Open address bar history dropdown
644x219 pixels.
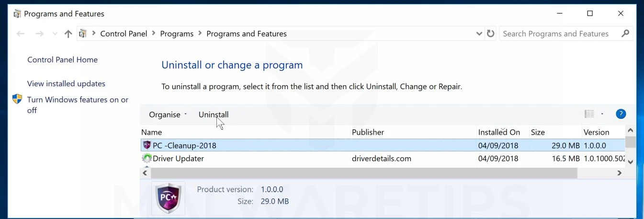click(479, 34)
